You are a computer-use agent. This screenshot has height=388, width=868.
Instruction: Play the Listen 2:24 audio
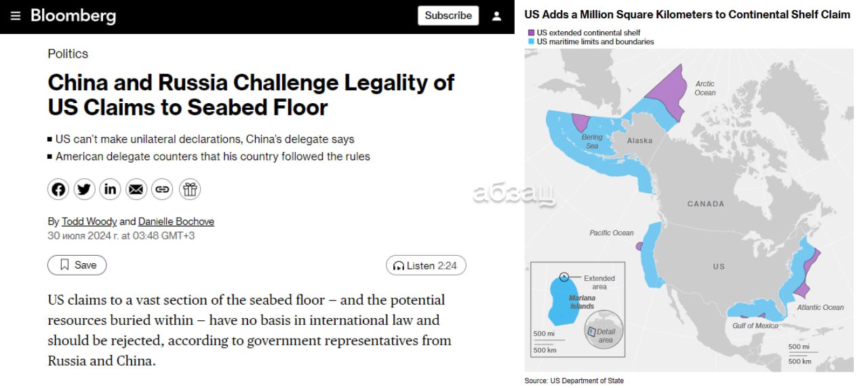click(x=426, y=266)
